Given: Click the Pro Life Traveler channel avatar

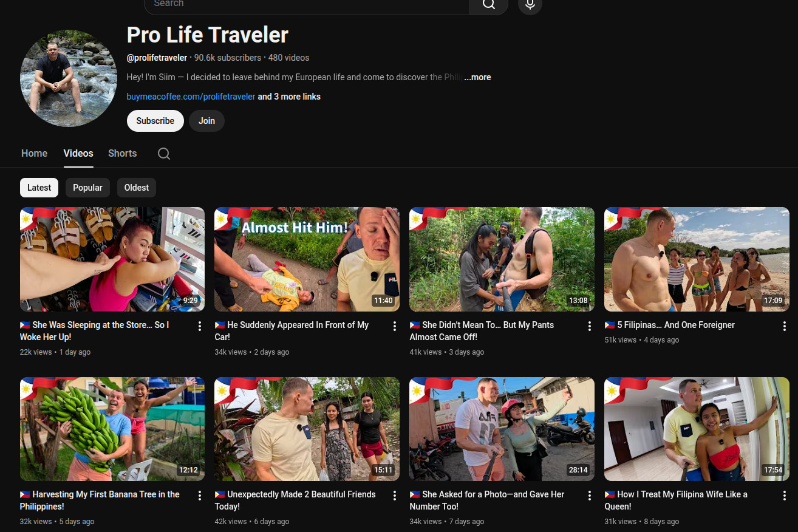Looking at the screenshot, I should (69, 78).
